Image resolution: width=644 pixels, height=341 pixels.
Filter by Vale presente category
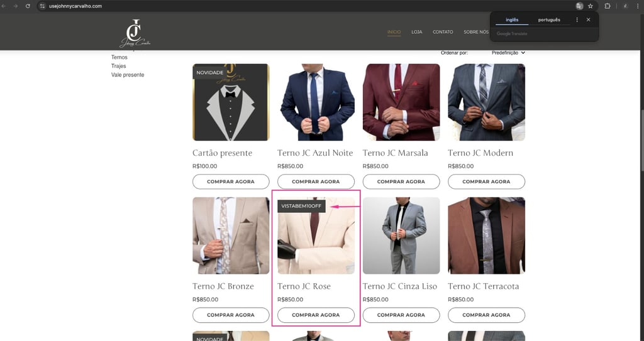[127, 75]
